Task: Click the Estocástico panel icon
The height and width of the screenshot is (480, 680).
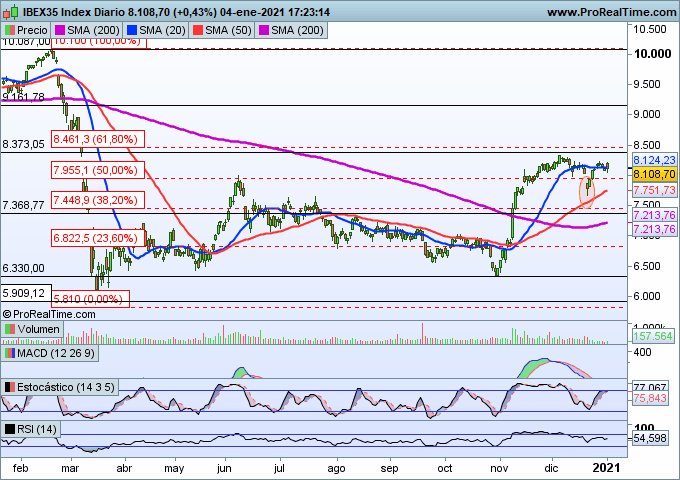Action: coord(9,387)
